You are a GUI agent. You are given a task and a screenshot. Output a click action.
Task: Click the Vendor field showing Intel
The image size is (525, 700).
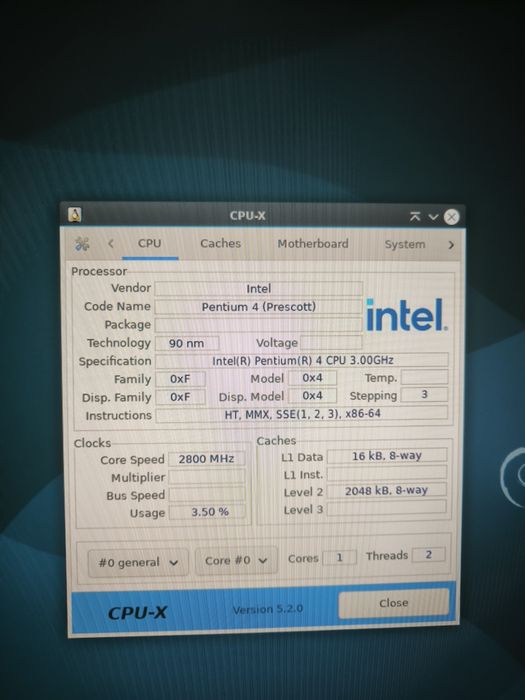(x=258, y=289)
